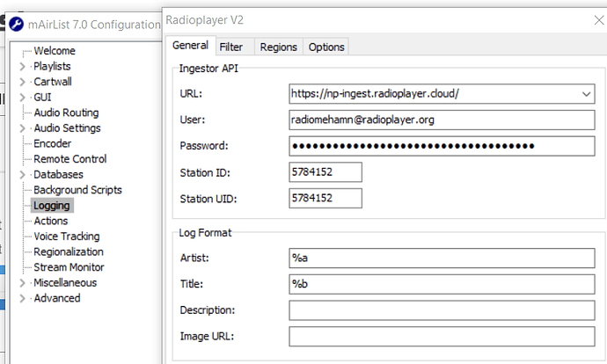Expand the GUI tree node
The image size is (607, 364).
pyautogui.click(x=23, y=98)
